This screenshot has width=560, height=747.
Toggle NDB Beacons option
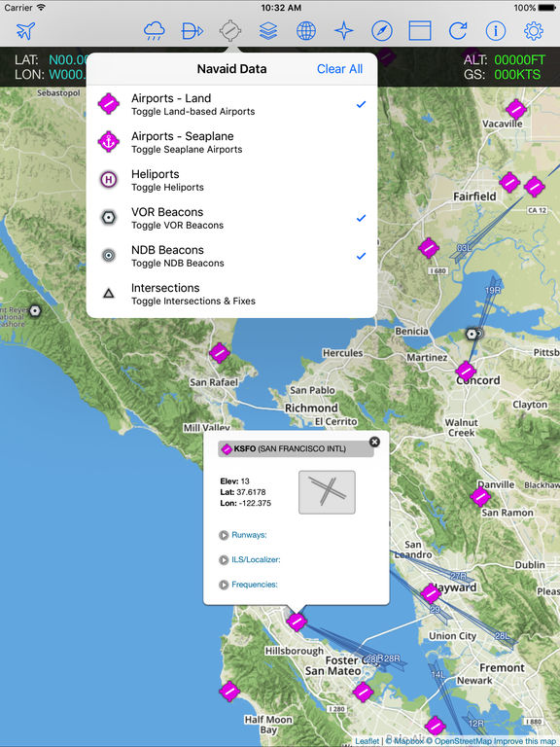coord(232,256)
